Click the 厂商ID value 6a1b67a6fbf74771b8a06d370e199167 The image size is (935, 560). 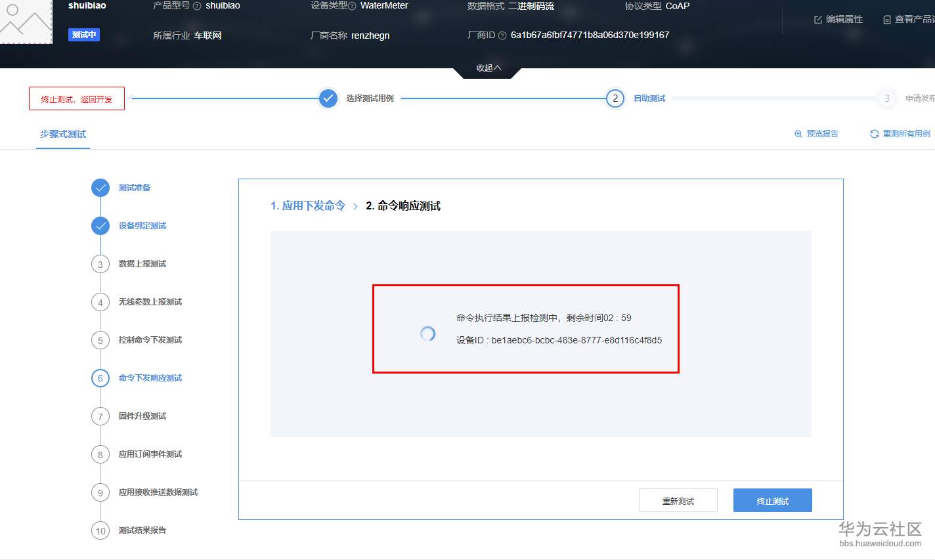tap(590, 35)
